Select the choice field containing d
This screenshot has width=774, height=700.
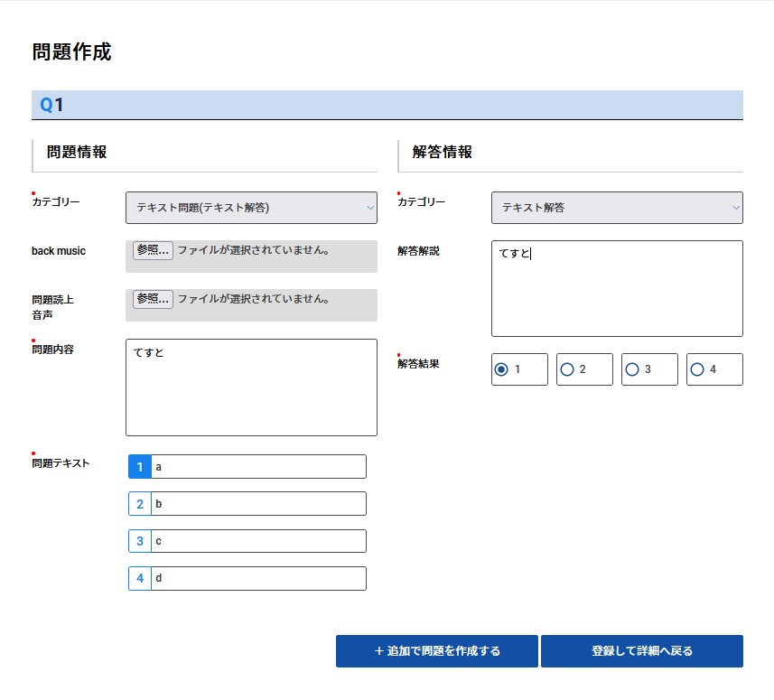click(258, 578)
